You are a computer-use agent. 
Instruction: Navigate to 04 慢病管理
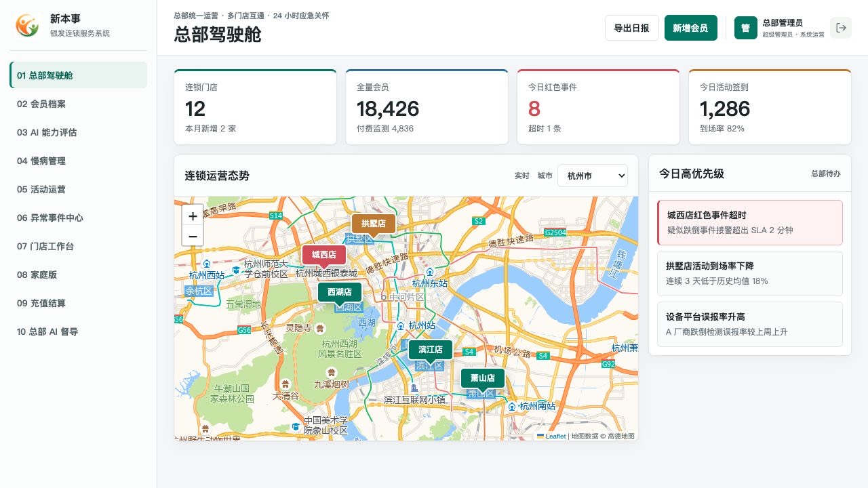click(x=79, y=161)
